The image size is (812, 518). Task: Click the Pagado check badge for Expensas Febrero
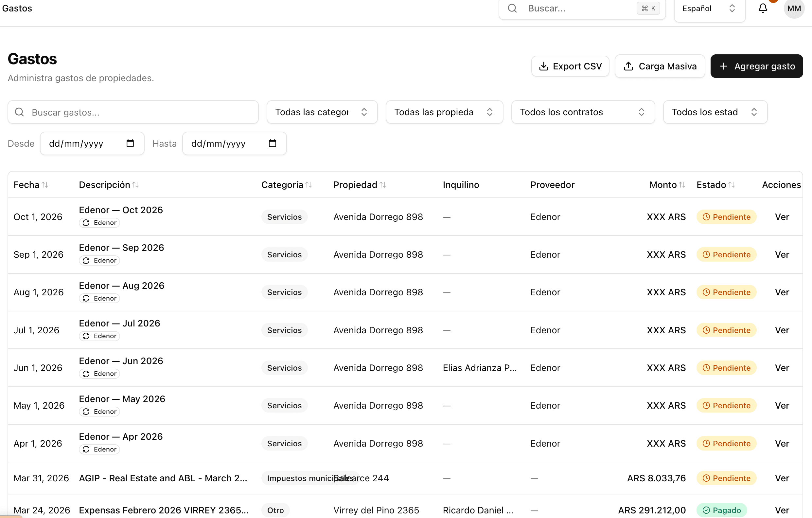coord(722,510)
